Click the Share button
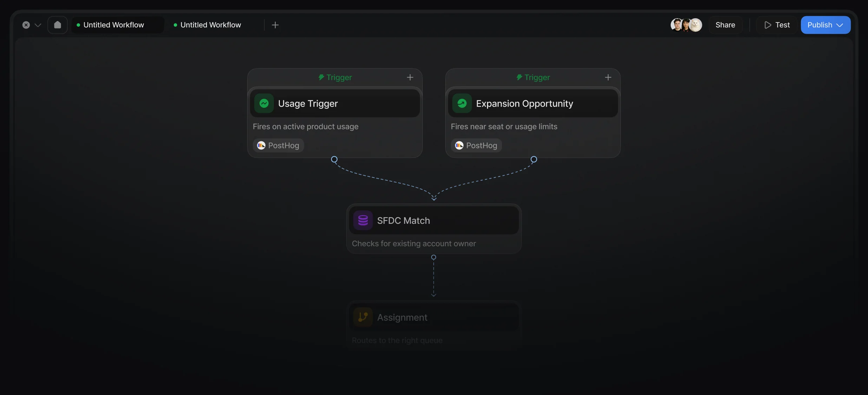The width and height of the screenshot is (868, 395). click(725, 25)
